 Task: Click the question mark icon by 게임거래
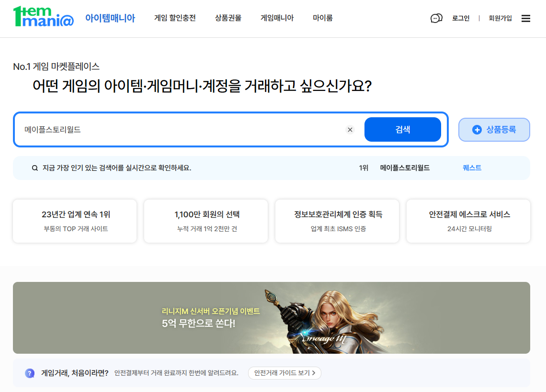30,373
